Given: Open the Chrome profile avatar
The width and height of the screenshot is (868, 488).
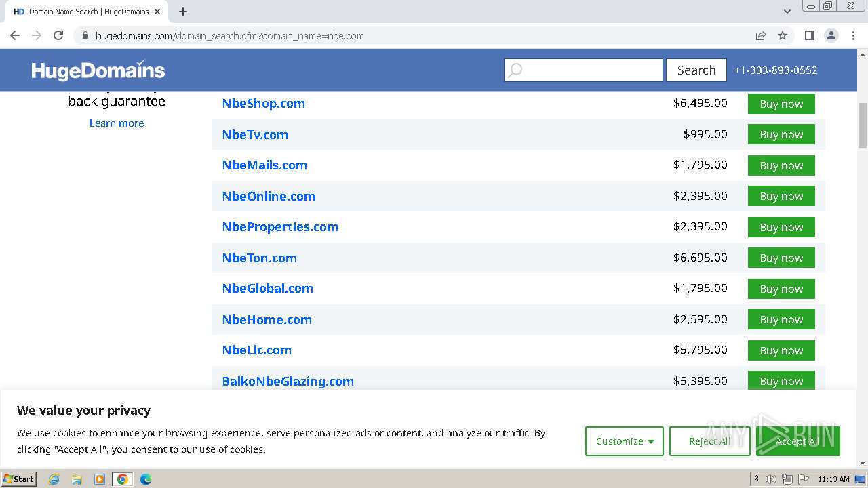Looking at the screenshot, I should 831,35.
